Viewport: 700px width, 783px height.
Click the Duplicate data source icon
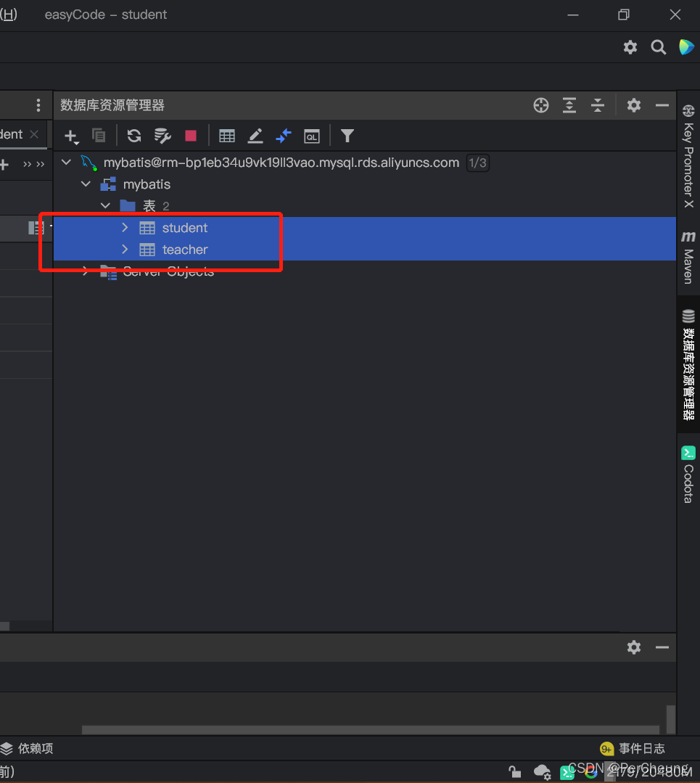point(99,135)
